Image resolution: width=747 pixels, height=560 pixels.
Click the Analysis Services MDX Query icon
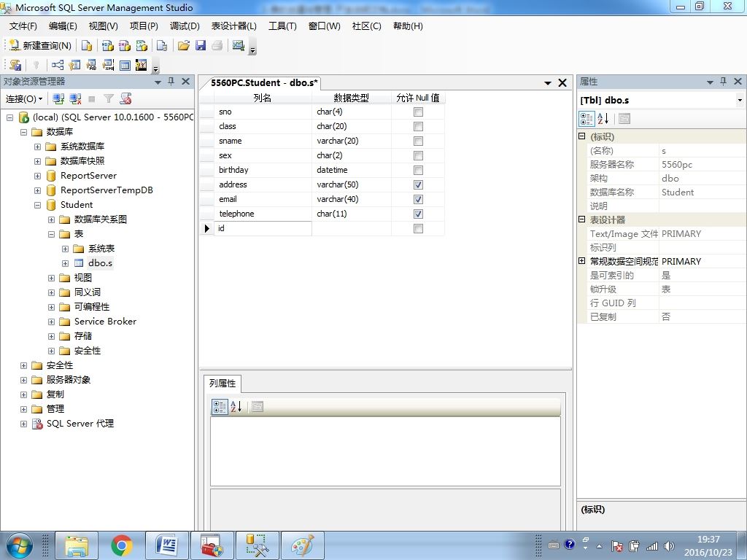(x=108, y=45)
